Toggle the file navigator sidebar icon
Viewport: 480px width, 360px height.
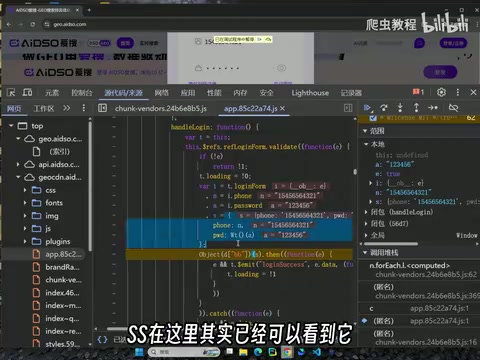tap(103, 108)
